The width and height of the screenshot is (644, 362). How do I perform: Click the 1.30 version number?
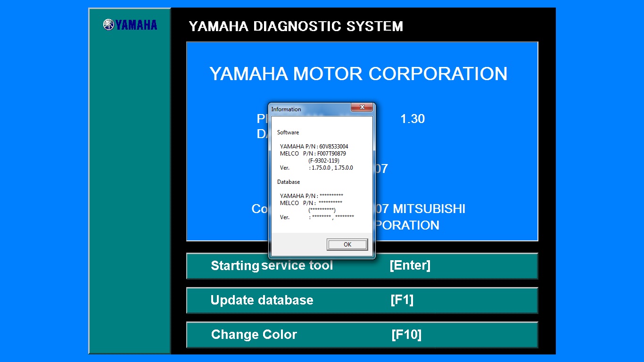(413, 119)
